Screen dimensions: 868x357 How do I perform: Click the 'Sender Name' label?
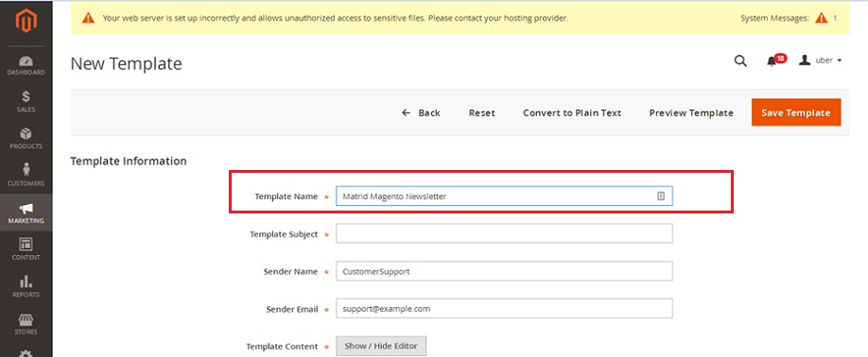point(290,272)
